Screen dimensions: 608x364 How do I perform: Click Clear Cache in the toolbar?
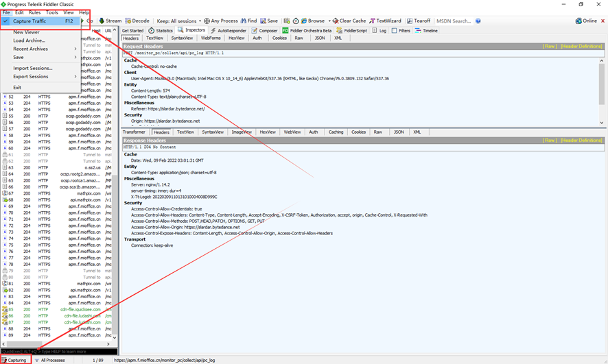click(349, 21)
